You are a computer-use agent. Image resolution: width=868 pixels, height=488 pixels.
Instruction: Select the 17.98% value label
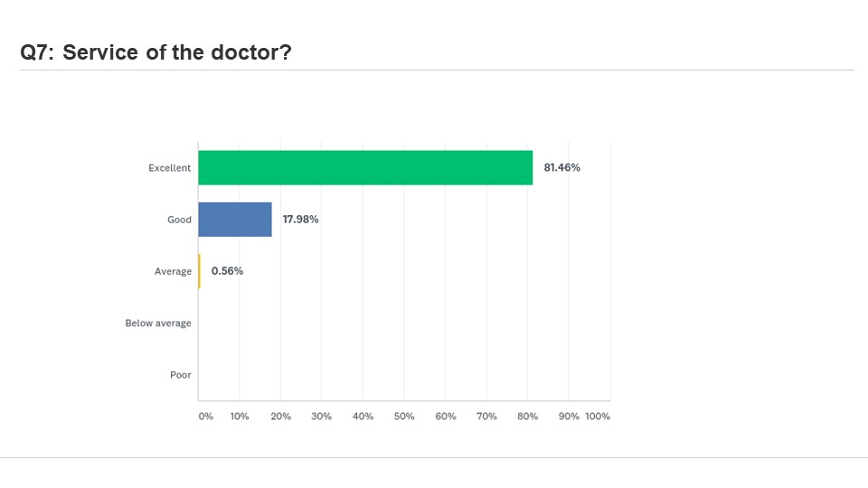pyautogui.click(x=300, y=219)
